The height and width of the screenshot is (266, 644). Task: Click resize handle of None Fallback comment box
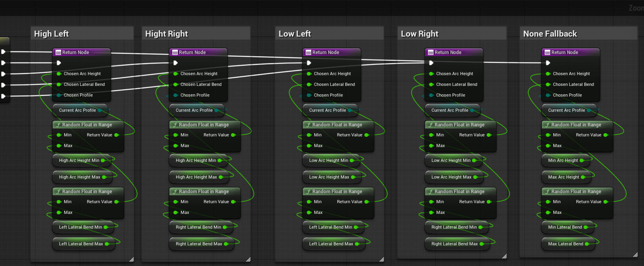tap(635, 254)
